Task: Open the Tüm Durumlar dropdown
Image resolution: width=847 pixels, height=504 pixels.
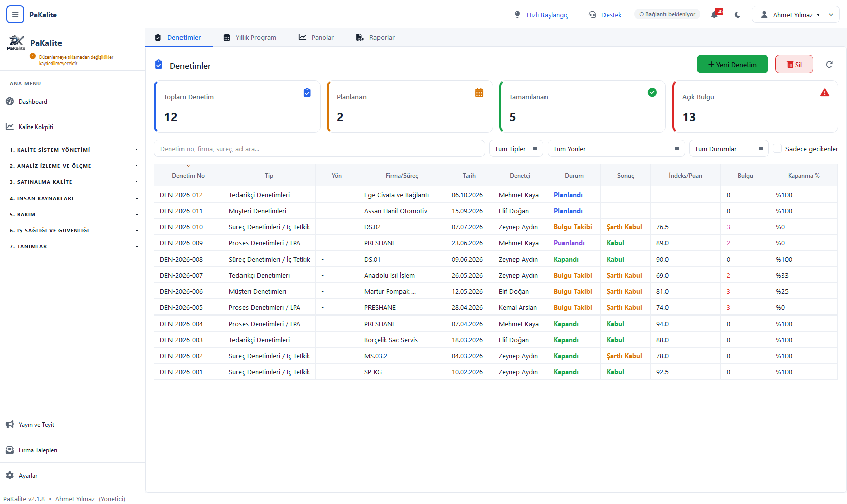Action: click(729, 149)
